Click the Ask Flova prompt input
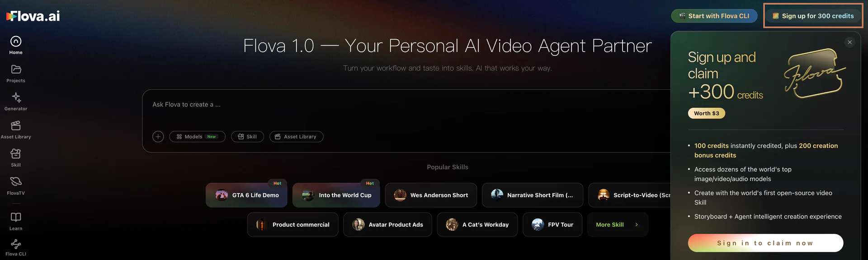Viewport: 868px width, 260px height. pyautogui.click(x=407, y=105)
